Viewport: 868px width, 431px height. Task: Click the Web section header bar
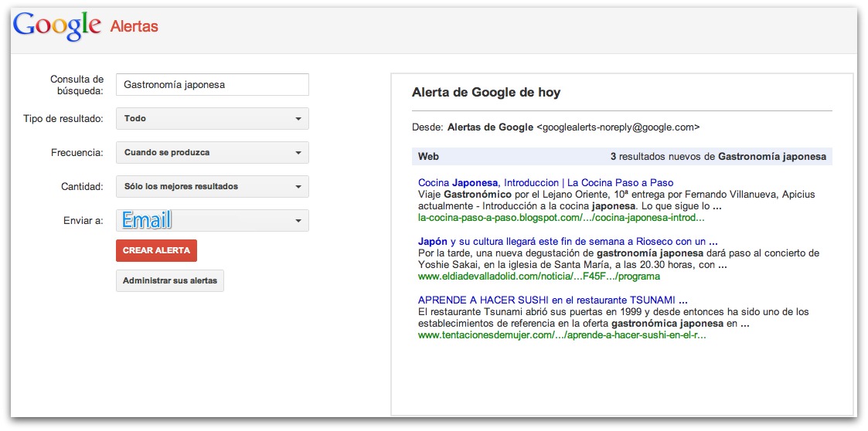click(621, 157)
